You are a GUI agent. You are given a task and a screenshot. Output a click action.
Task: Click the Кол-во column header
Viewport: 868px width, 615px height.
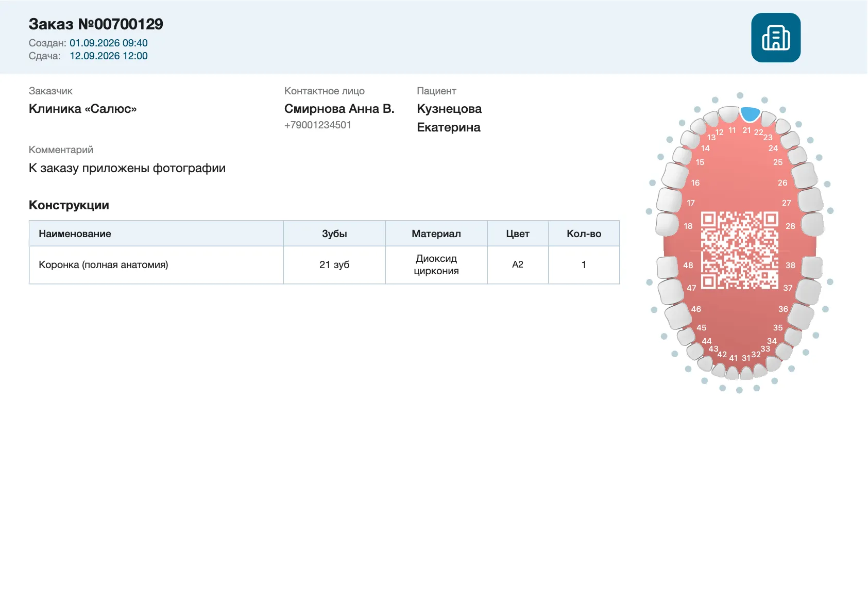coord(584,234)
